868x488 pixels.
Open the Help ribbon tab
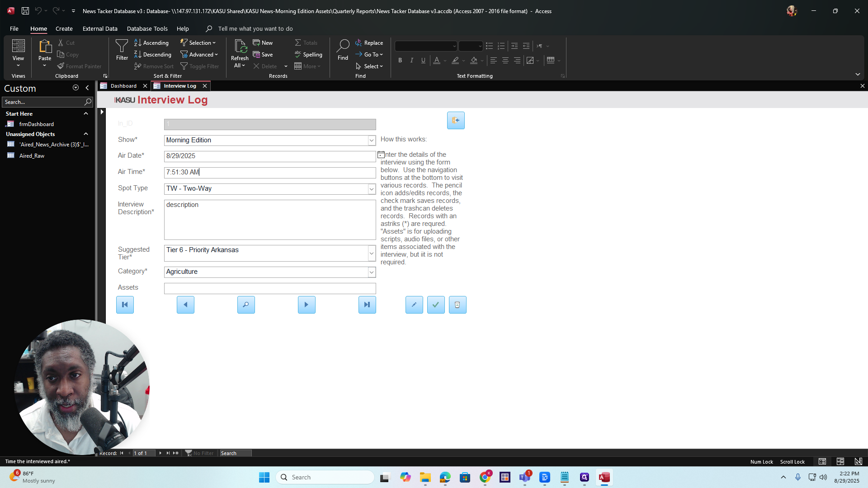pos(183,28)
